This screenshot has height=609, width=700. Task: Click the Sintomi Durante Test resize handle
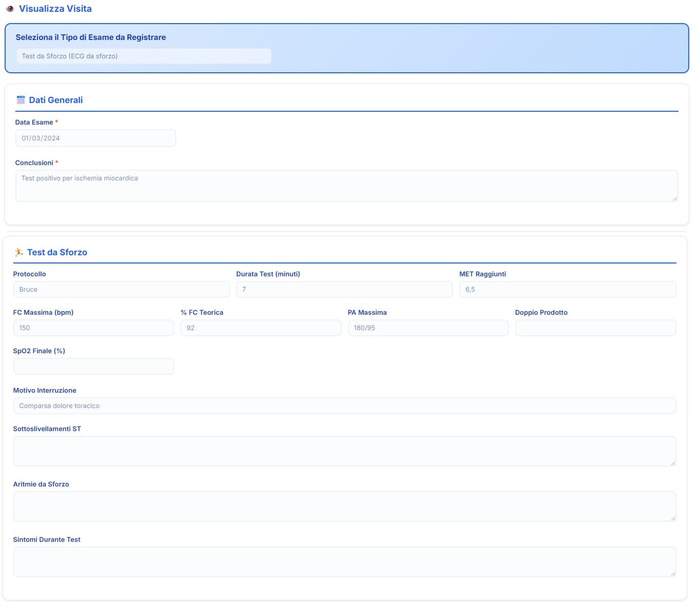pyautogui.click(x=673, y=574)
